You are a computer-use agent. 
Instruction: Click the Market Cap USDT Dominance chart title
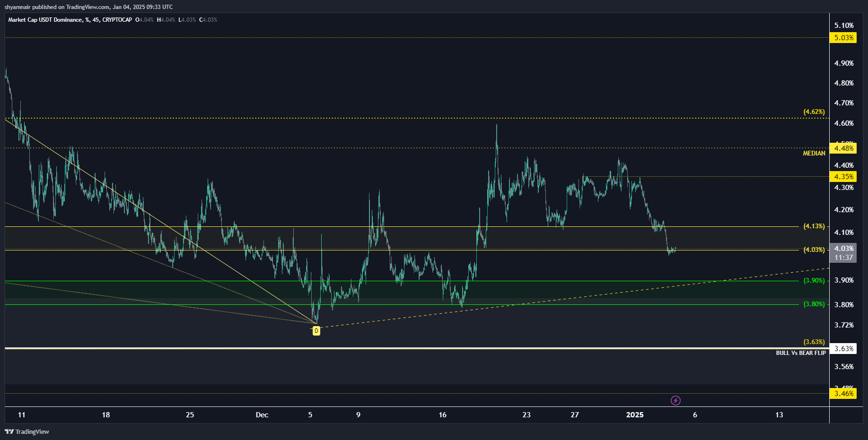[70, 20]
